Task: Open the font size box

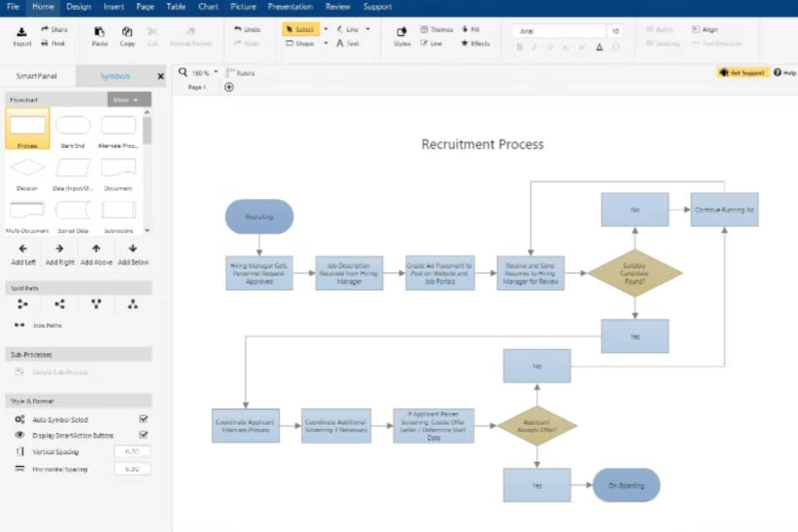Action: (615, 31)
